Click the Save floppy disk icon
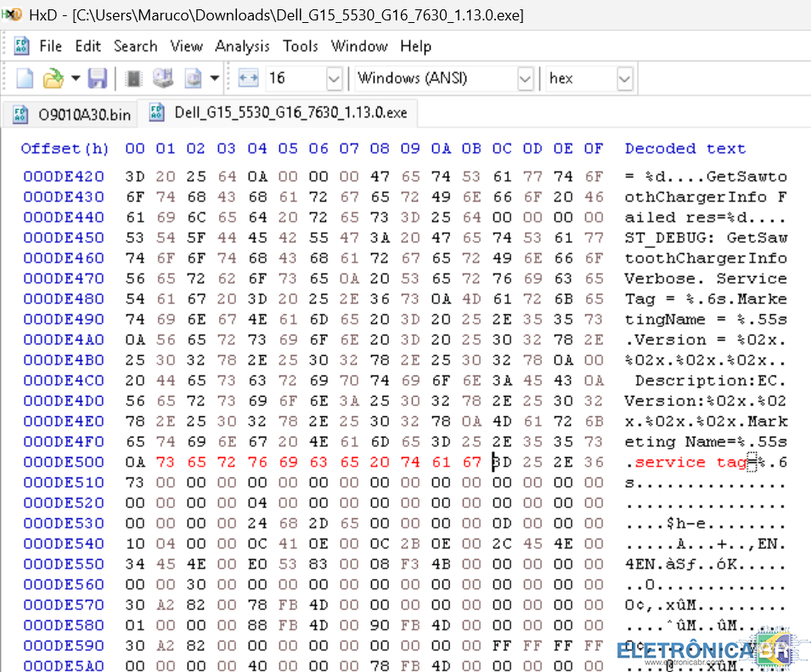The image size is (811, 672). [x=98, y=79]
